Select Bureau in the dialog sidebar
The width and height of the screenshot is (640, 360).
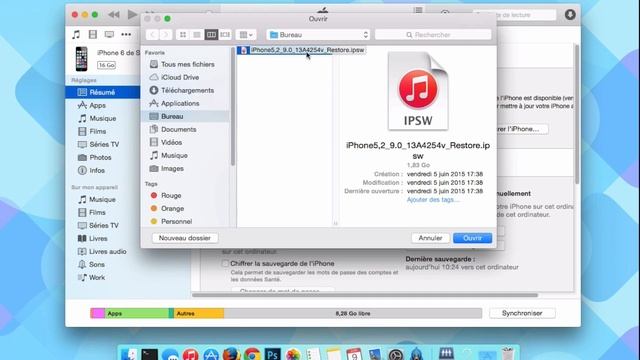pyautogui.click(x=185, y=116)
